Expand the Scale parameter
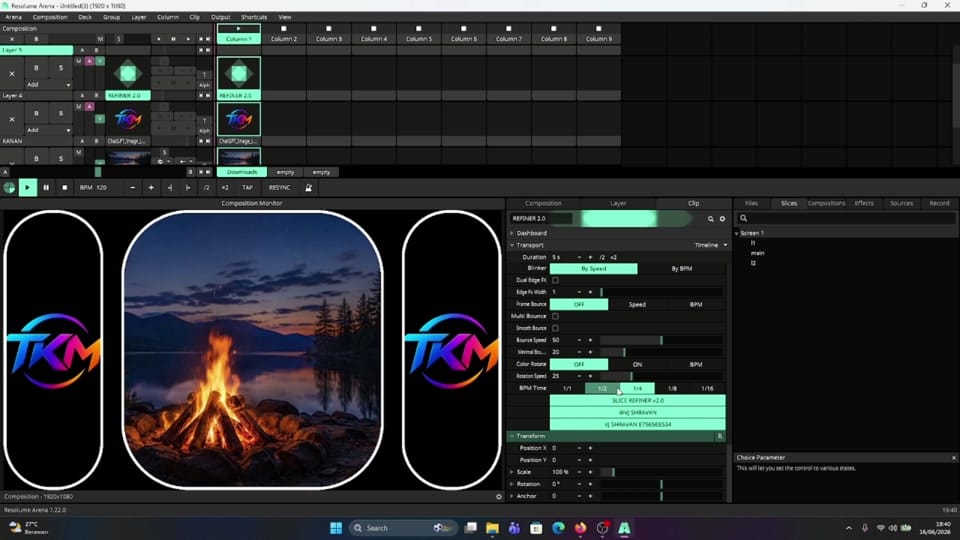The width and height of the screenshot is (960, 540). click(x=512, y=472)
